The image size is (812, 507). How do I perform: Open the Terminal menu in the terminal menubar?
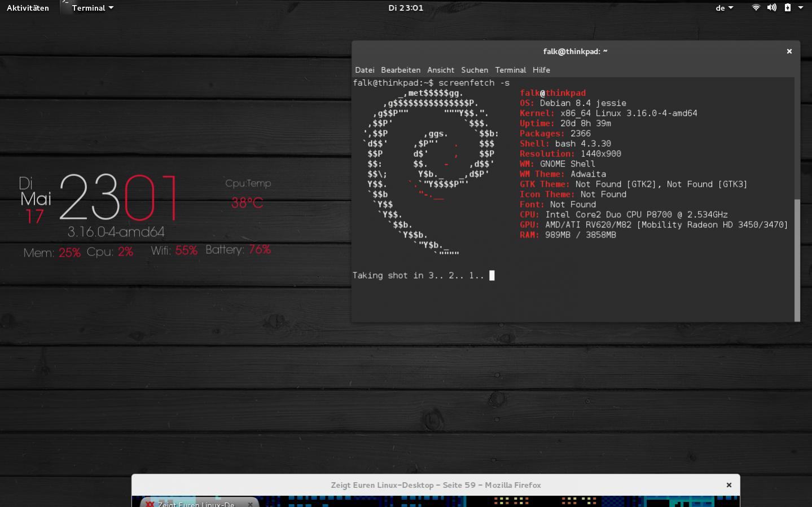pos(511,70)
